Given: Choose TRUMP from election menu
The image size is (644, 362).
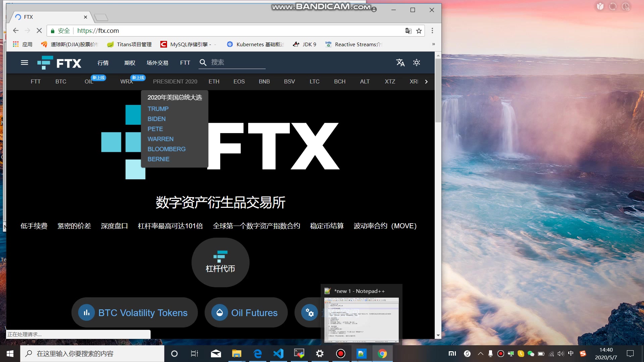Looking at the screenshot, I should click(x=158, y=109).
